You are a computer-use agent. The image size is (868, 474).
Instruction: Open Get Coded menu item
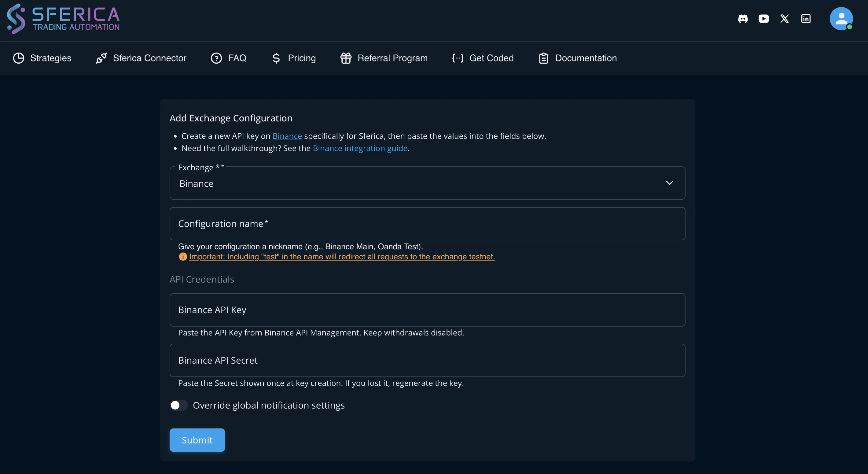(483, 58)
